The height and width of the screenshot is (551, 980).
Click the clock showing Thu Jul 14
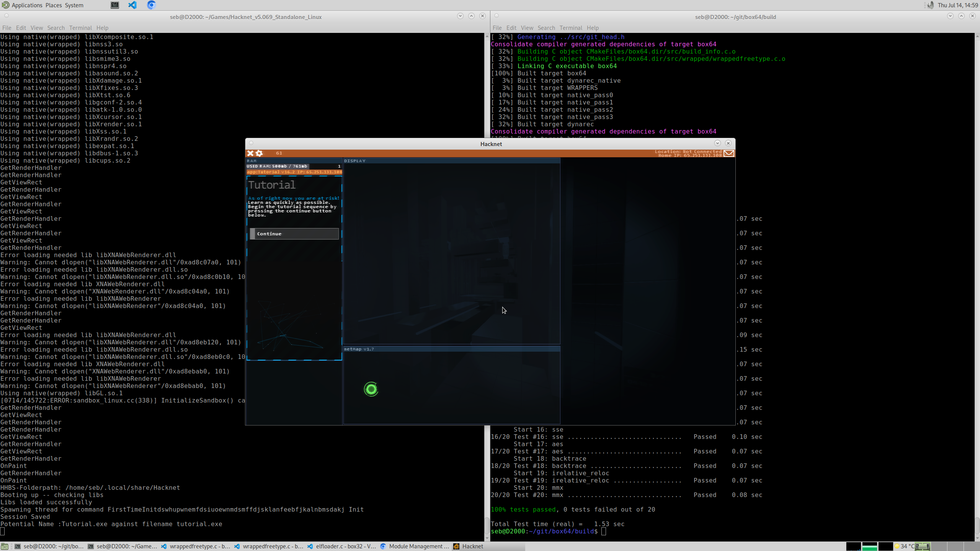(958, 5)
